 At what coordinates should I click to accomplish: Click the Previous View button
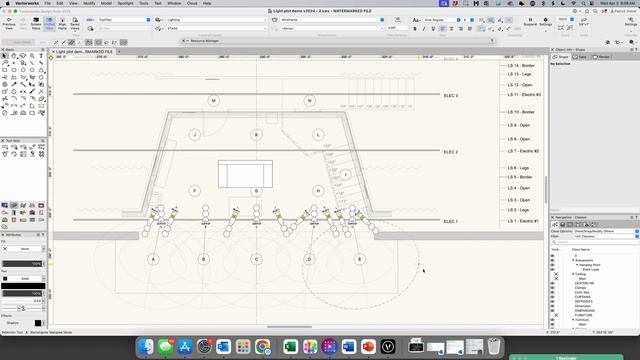9,24
